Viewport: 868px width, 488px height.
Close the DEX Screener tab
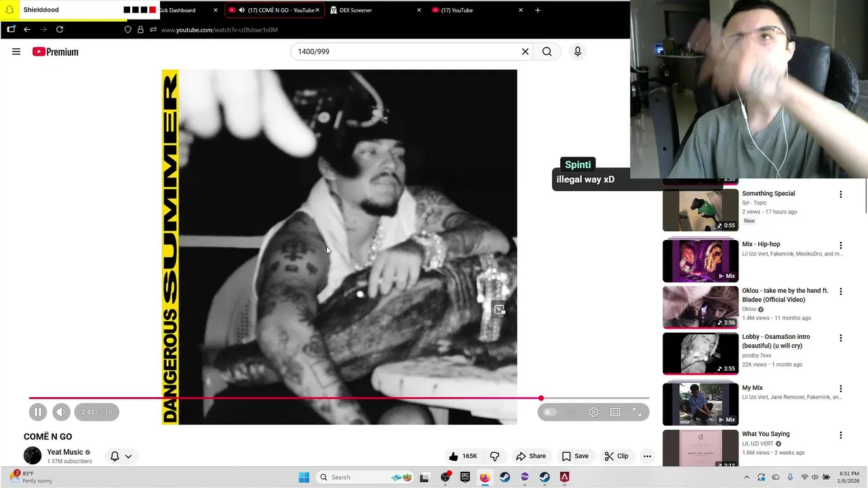coord(418,10)
